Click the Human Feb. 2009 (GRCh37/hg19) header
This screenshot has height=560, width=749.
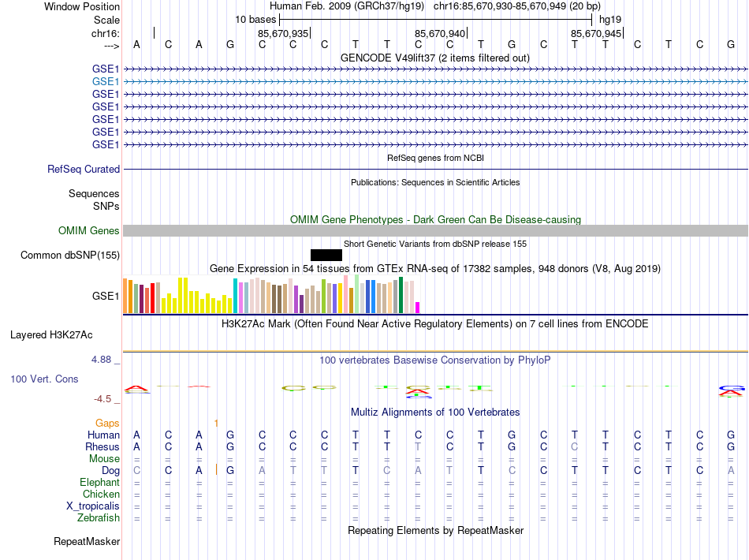347,6
